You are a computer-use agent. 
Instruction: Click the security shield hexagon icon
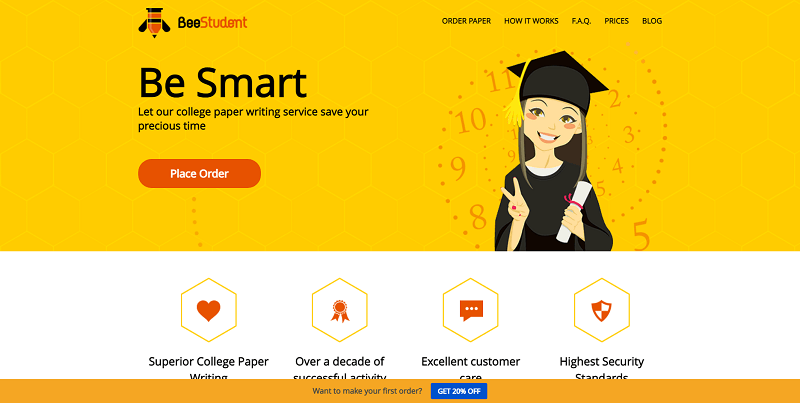tap(602, 310)
